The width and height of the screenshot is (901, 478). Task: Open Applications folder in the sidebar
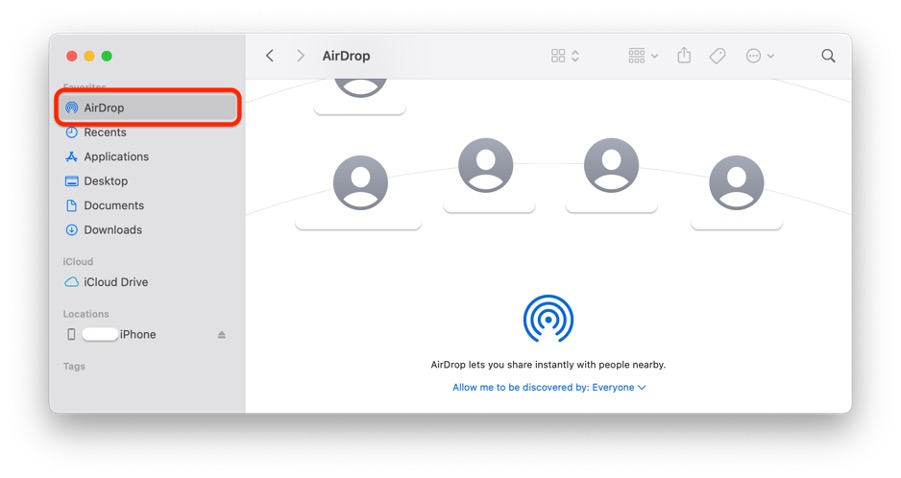click(116, 157)
